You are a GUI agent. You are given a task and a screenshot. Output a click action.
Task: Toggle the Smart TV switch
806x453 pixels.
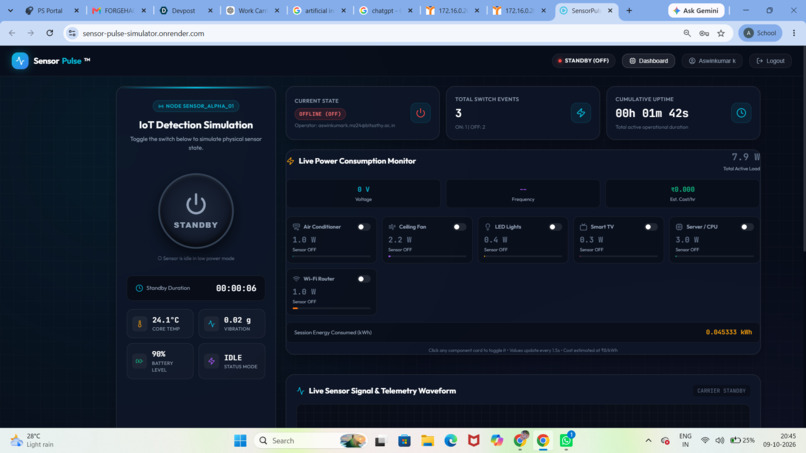point(651,227)
